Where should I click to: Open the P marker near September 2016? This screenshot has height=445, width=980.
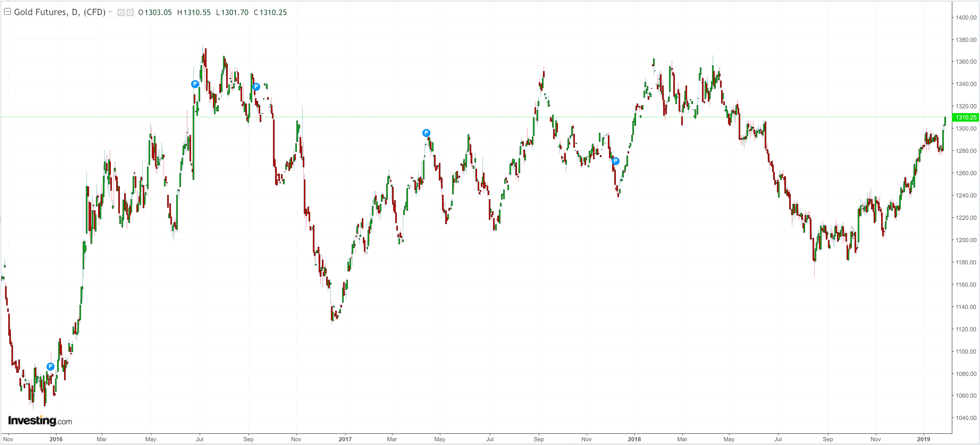pos(256,87)
